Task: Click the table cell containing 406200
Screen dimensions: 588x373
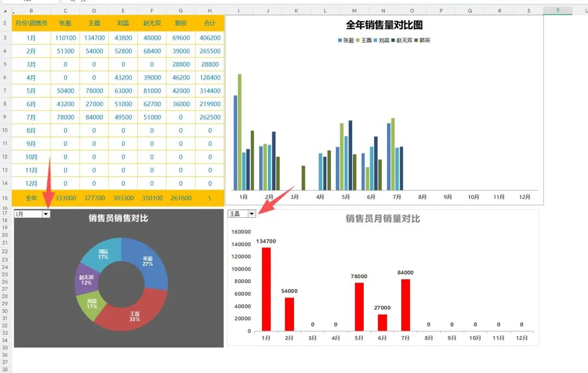Action: [x=210, y=38]
